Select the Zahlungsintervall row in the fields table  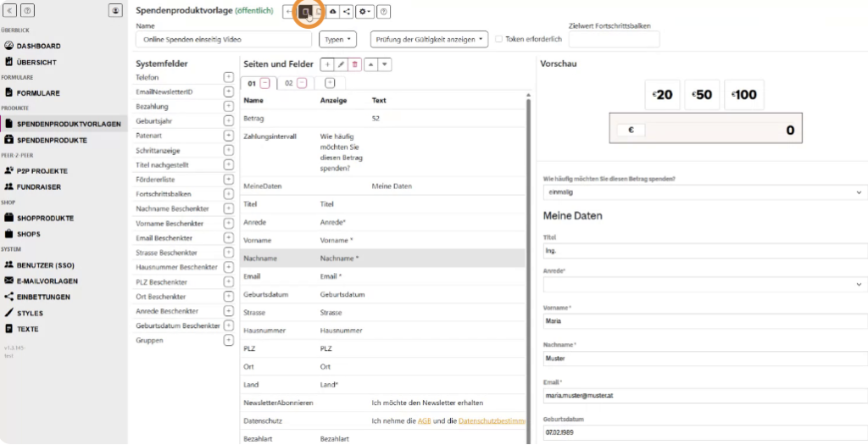(383, 153)
